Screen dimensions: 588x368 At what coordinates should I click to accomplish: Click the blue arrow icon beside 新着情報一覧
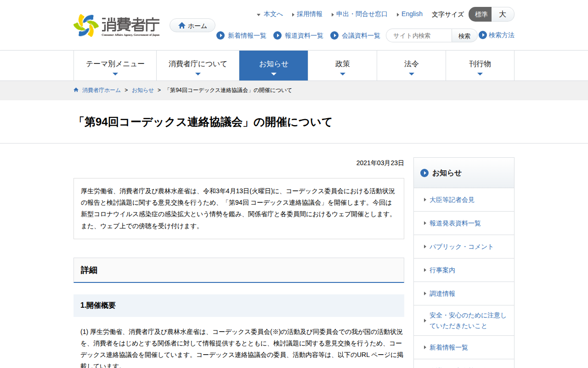(x=220, y=35)
